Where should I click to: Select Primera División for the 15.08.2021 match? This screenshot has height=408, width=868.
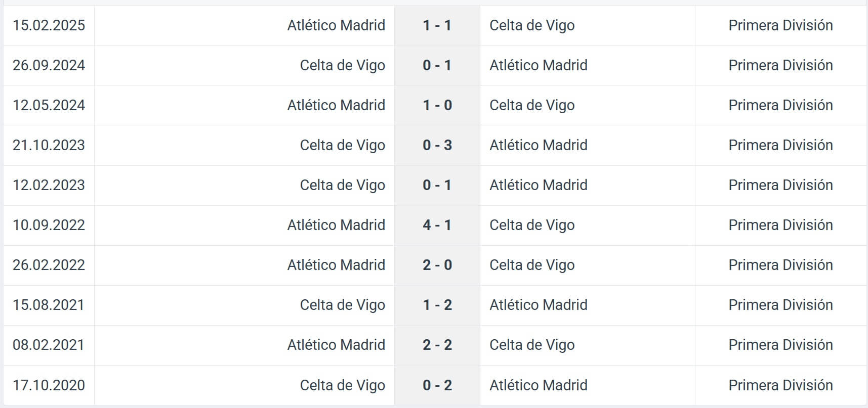point(780,305)
